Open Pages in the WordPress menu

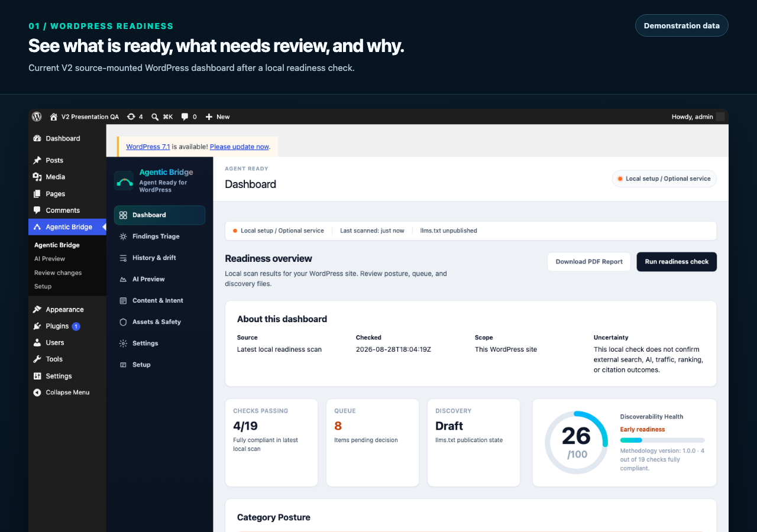pos(67,194)
